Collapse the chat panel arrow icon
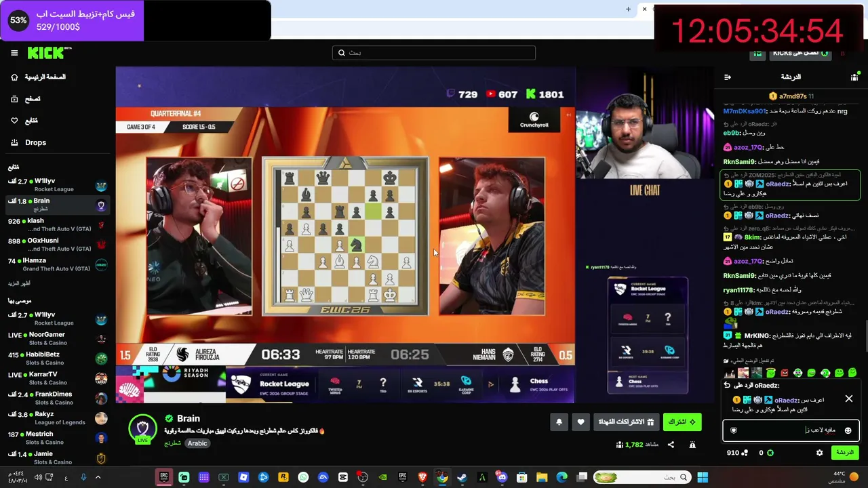 click(x=728, y=77)
